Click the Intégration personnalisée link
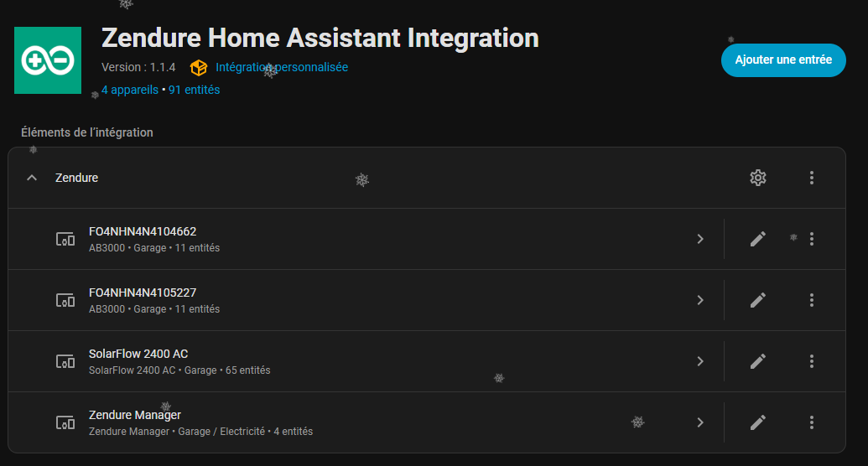 click(x=281, y=67)
